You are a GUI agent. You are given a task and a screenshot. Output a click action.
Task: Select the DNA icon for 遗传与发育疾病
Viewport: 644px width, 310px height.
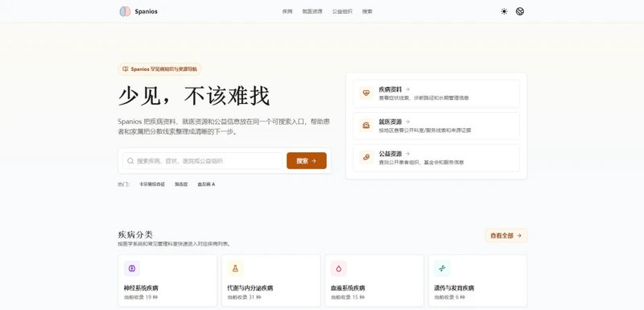[x=442, y=268]
